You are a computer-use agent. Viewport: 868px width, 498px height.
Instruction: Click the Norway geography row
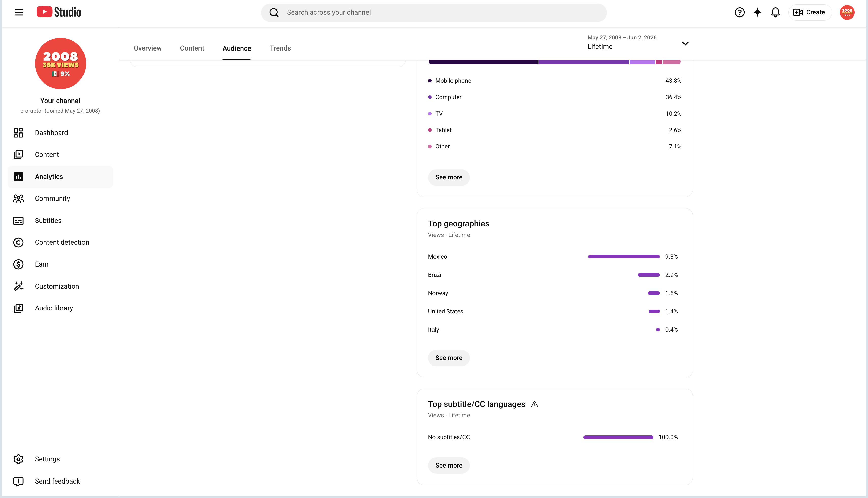(x=553, y=293)
